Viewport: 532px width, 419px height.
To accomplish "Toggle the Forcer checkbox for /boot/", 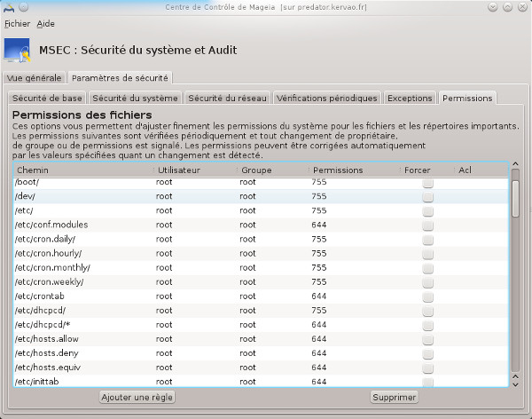I will 427,182.
